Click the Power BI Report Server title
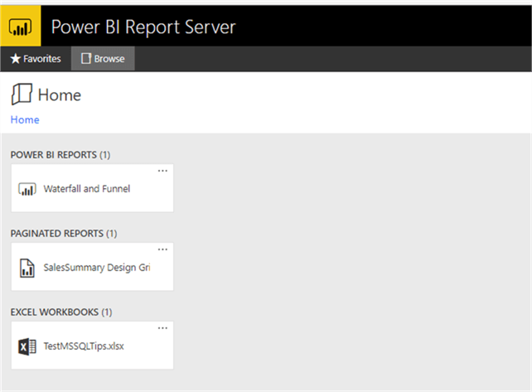 (x=143, y=27)
